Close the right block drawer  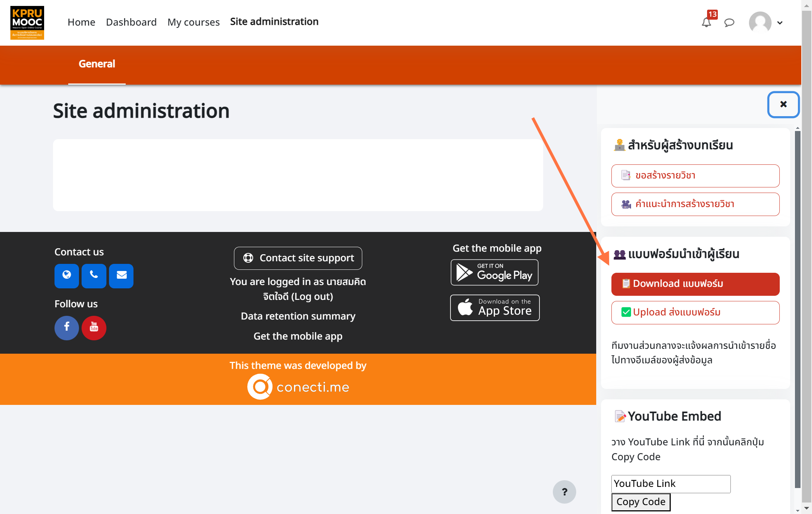coord(783,104)
